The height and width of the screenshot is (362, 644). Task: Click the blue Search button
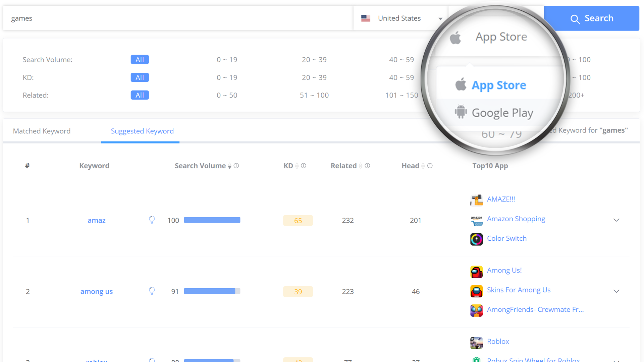click(x=592, y=18)
